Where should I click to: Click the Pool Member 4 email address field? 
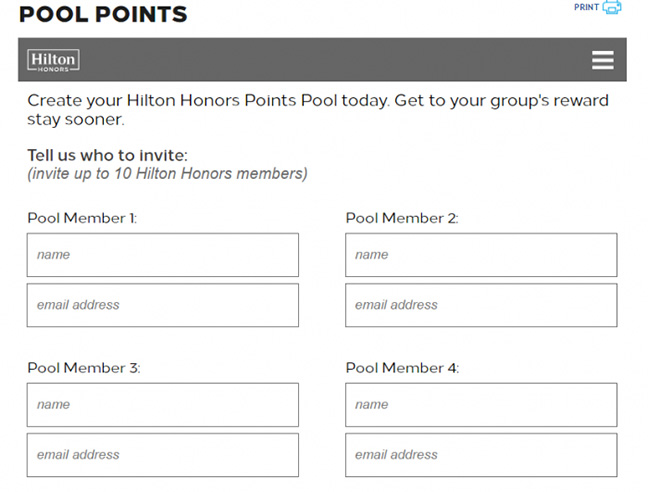(481, 455)
